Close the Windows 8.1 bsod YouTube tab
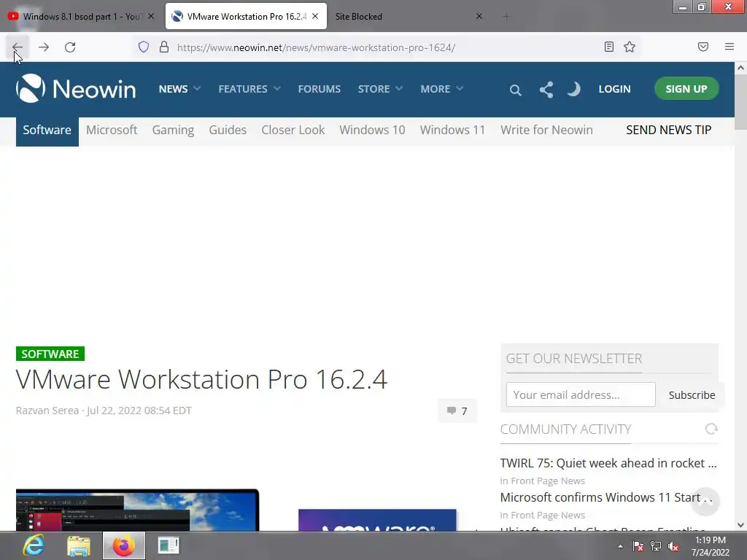 (151, 16)
